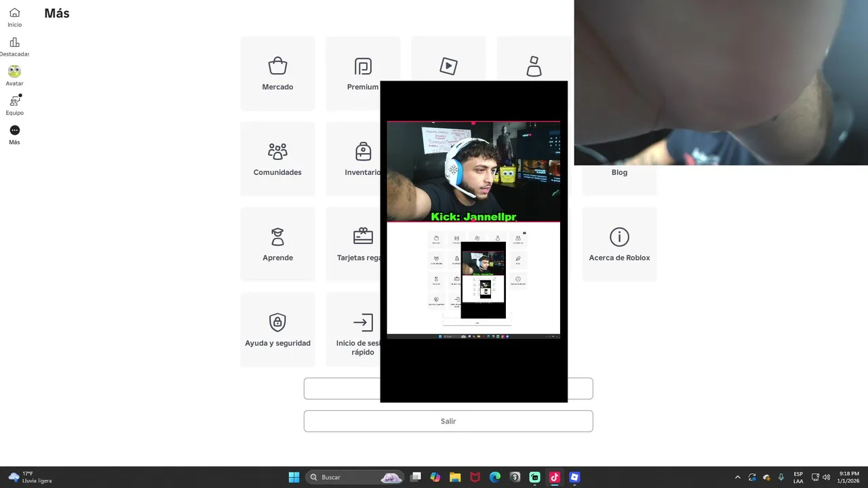Open volume control in system tray
Screen dimensions: 868x488
(826, 477)
